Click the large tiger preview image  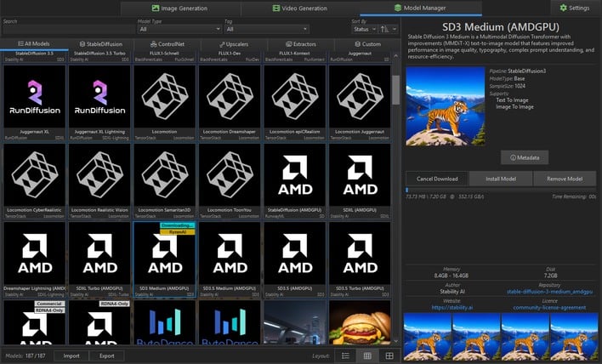tap(446, 106)
